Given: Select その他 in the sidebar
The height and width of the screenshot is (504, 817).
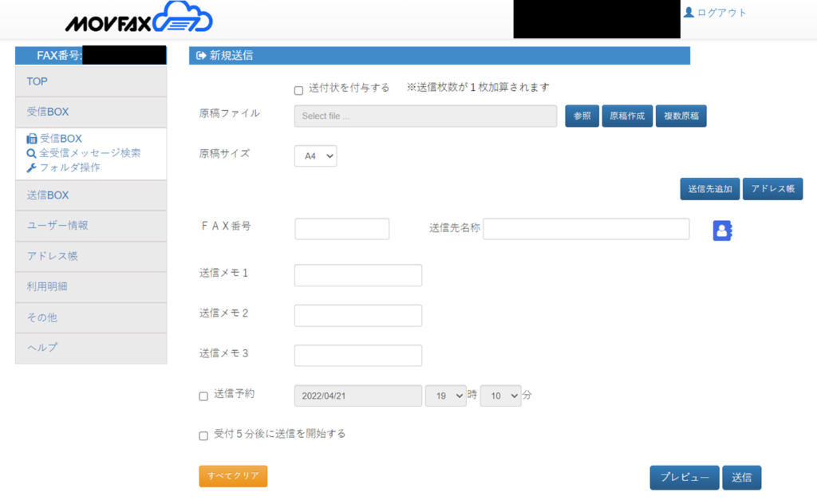Looking at the screenshot, I should (x=91, y=317).
